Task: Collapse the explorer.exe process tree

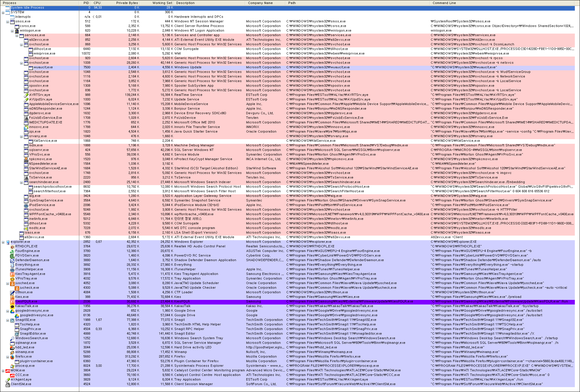Action: pyautogui.click(x=3, y=242)
